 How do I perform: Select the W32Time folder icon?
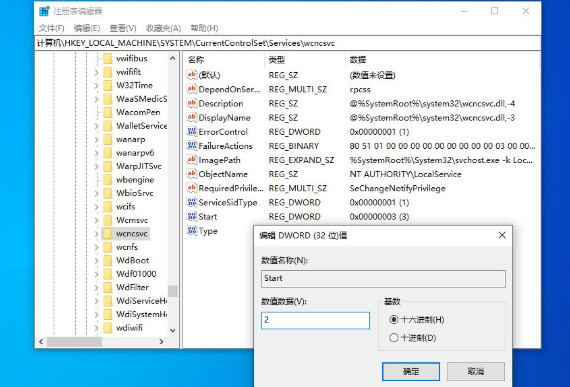click(x=108, y=85)
